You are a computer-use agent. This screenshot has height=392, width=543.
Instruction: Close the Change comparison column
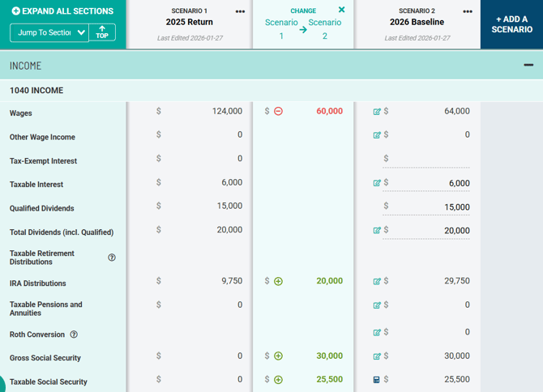coord(341,10)
